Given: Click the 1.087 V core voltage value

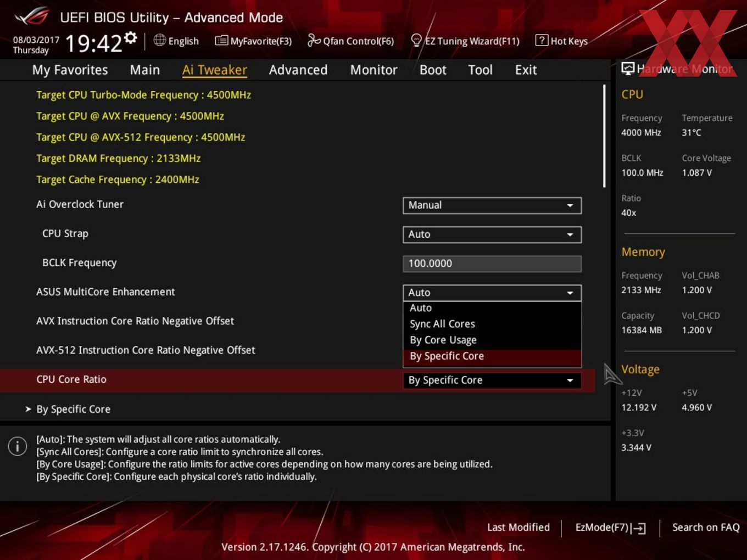Looking at the screenshot, I should pos(697,172).
